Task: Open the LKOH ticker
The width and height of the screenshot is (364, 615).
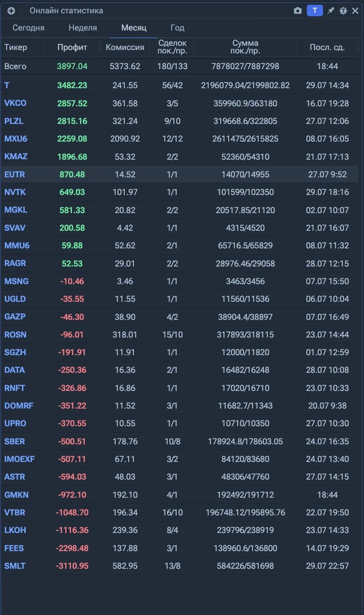Action: (x=15, y=530)
